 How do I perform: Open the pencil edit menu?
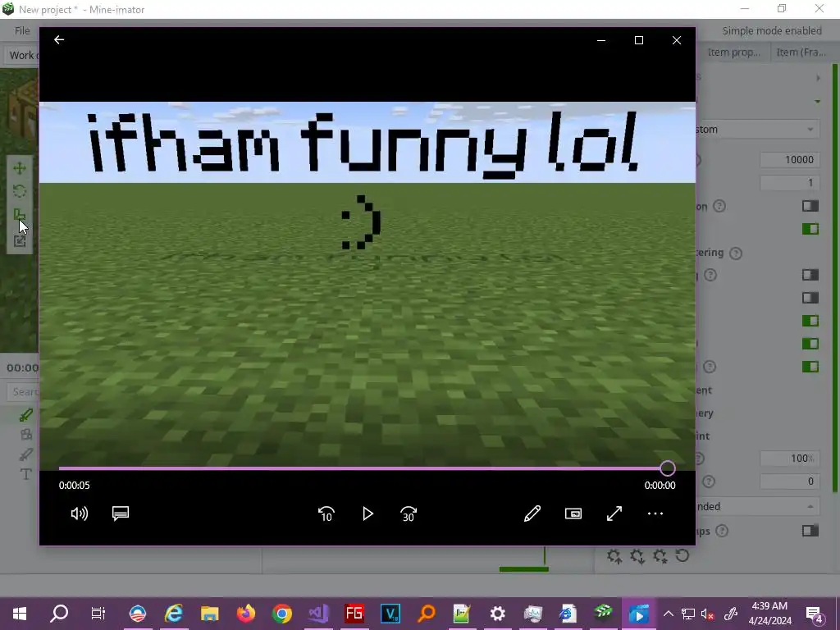[x=532, y=514]
